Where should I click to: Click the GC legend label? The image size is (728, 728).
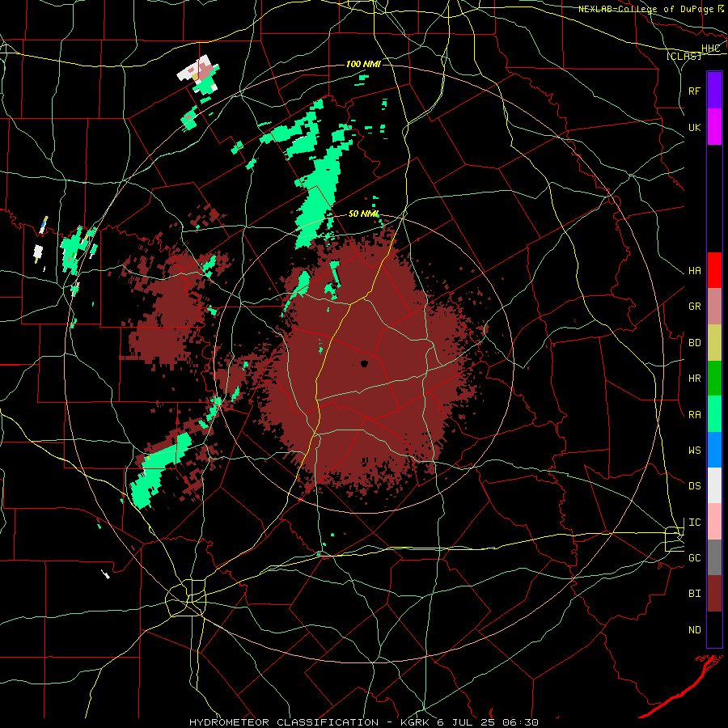pyautogui.click(x=694, y=557)
